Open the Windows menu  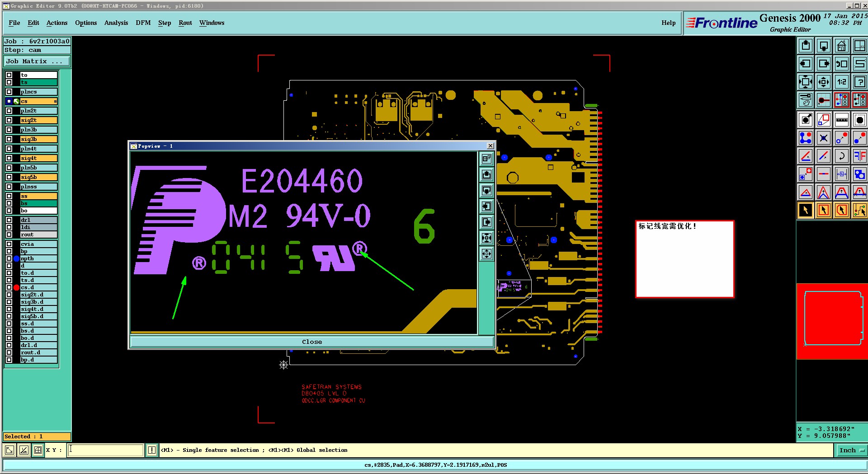point(212,23)
